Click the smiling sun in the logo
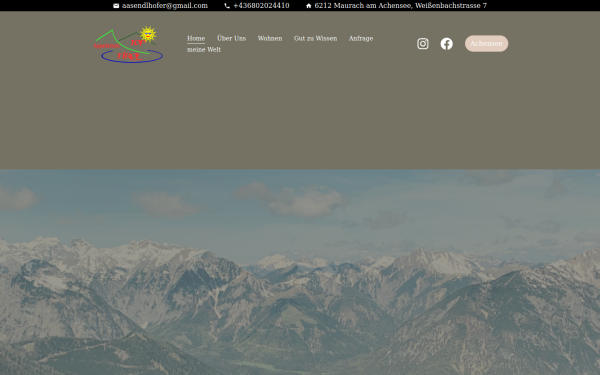 coord(148,34)
